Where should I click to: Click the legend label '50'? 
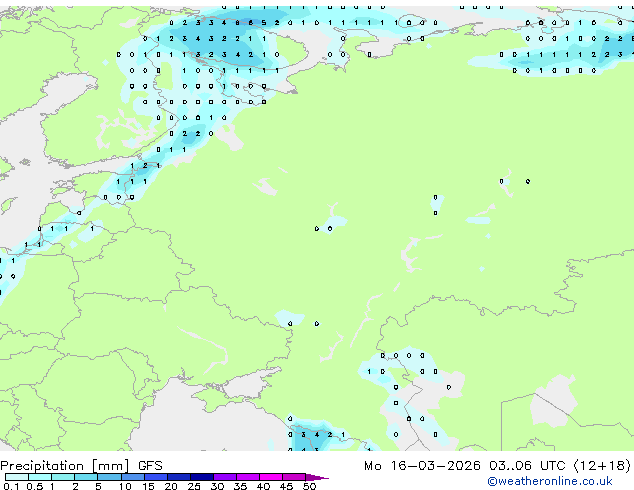pyautogui.click(x=309, y=486)
